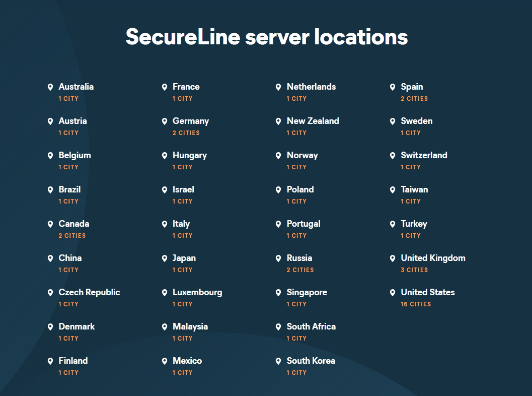This screenshot has height=396, width=532.
Task: Select the pin icon for Japan
Action: click(165, 258)
